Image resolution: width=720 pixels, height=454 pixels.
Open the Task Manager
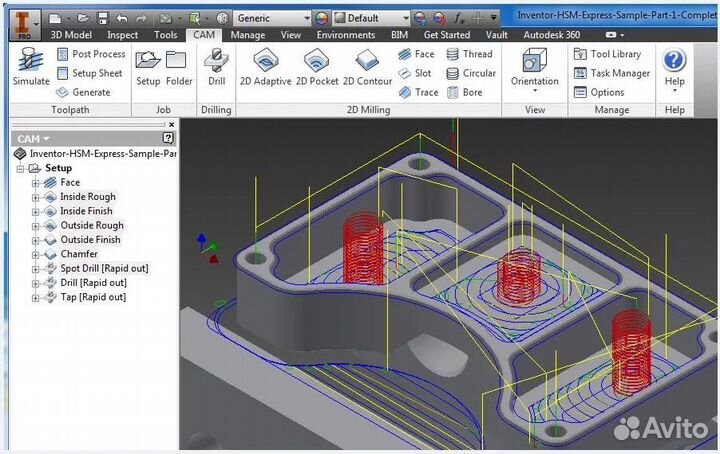tap(612, 73)
